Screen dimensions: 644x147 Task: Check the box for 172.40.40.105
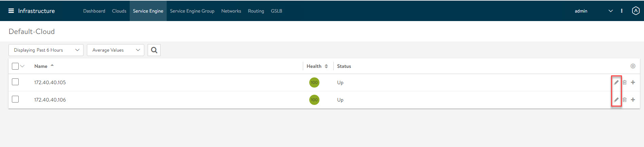15,82
